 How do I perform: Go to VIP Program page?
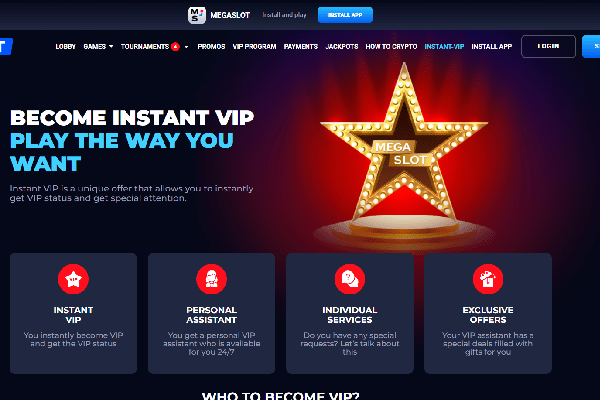tap(254, 46)
